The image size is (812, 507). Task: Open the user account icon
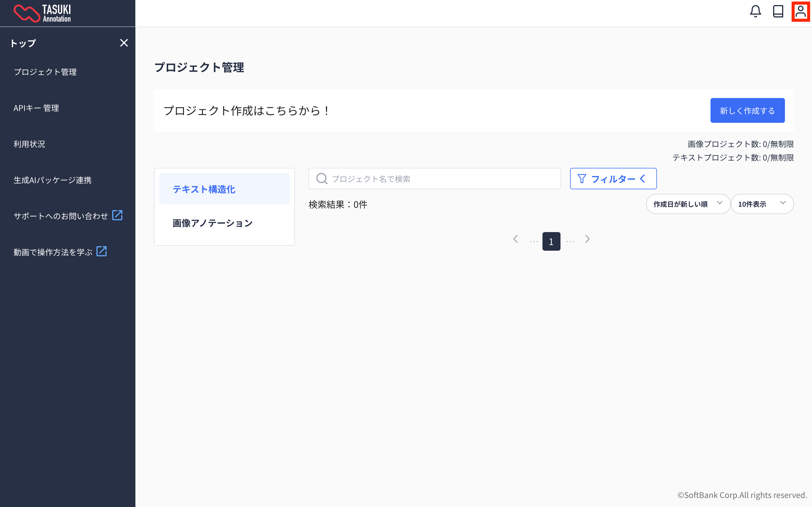[801, 11]
